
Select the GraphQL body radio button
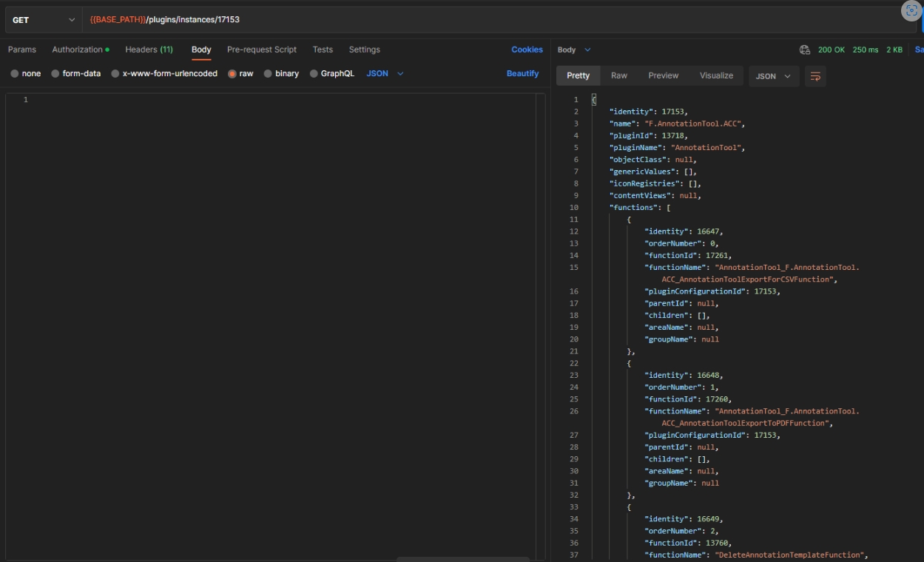click(x=314, y=74)
